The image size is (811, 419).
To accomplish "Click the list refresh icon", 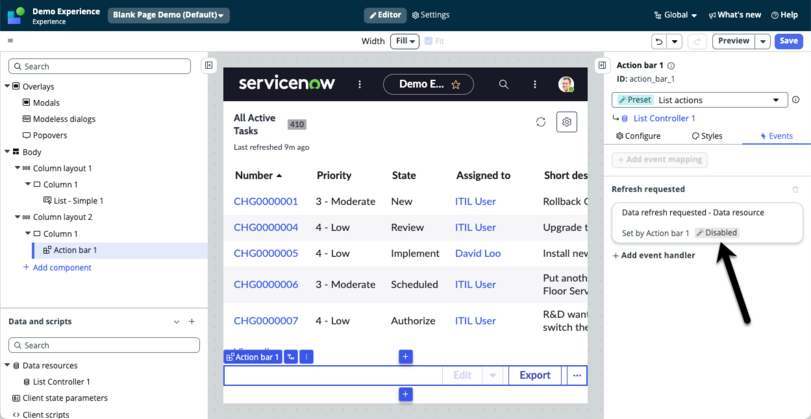I will click(x=541, y=122).
